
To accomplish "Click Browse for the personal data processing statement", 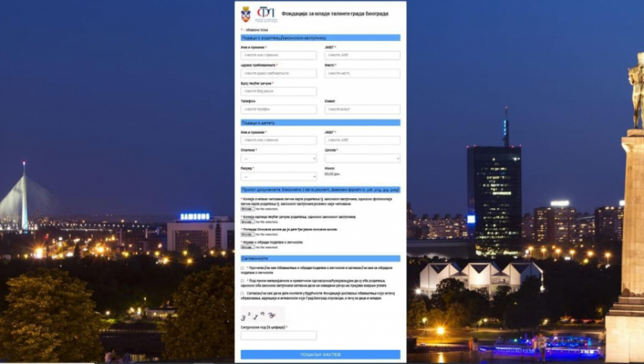I will pos(247,247).
